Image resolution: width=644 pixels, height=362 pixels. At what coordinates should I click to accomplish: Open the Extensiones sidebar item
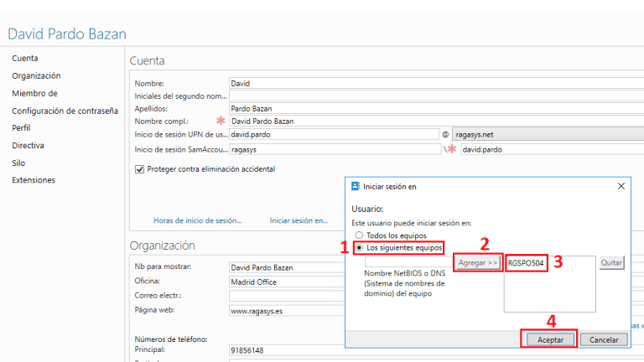(x=34, y=180)
